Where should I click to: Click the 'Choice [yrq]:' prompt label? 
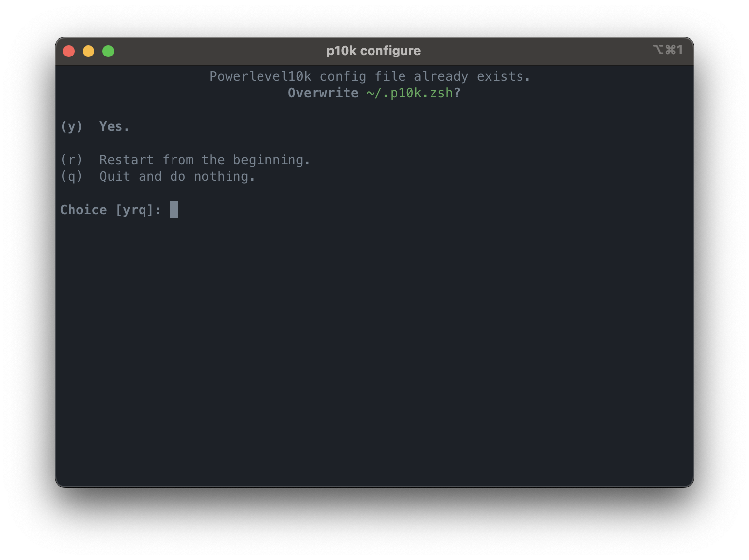point(111,210)
